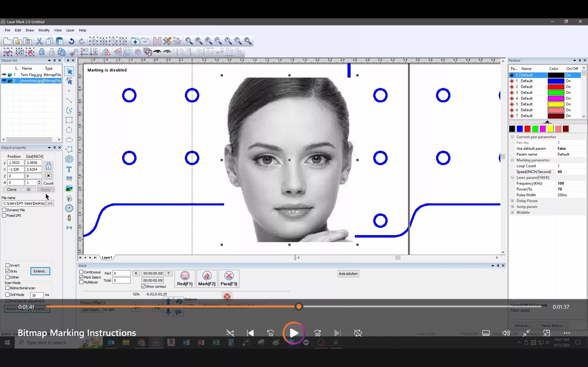Select the Circle drawing tool
Viewport: 588px width, 367px height.
point(69,130)
